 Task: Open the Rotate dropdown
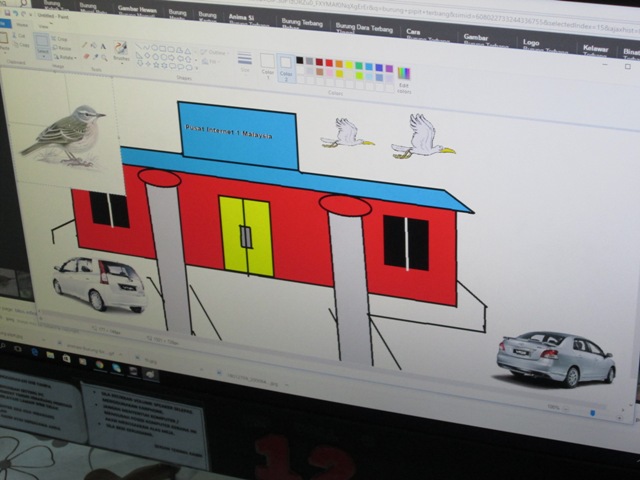pyautogui.click(x=64, y=57)
